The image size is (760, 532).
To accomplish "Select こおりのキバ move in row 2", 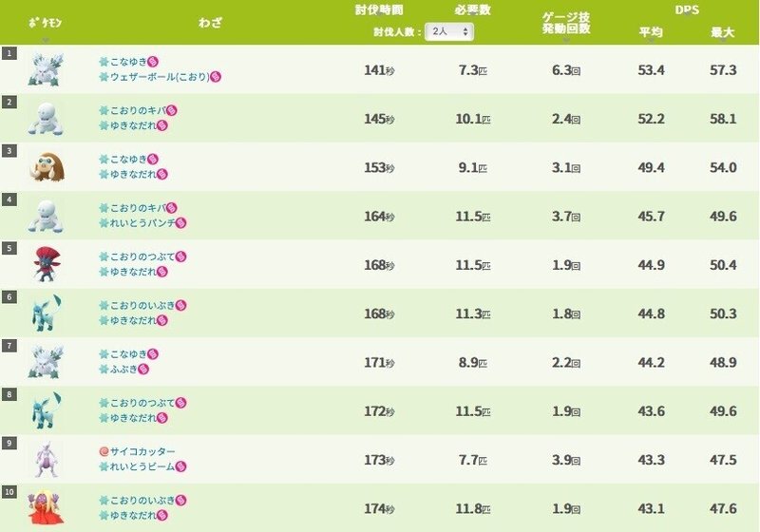I will pyautogui.click(x=138, y=110).
